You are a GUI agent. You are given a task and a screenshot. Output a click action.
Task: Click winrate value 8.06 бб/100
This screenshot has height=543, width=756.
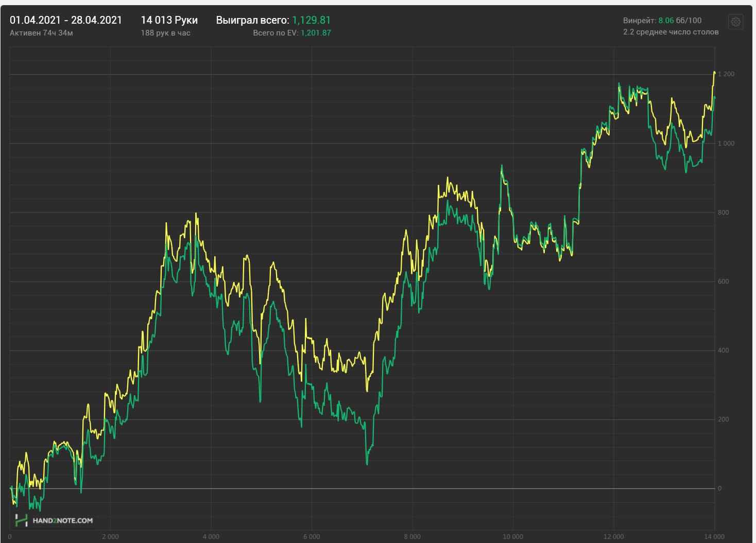click(x=680, y=21)
